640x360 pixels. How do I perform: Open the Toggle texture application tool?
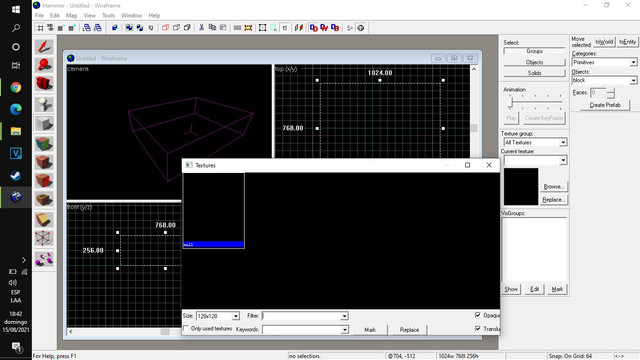click(x=44, y=144)
